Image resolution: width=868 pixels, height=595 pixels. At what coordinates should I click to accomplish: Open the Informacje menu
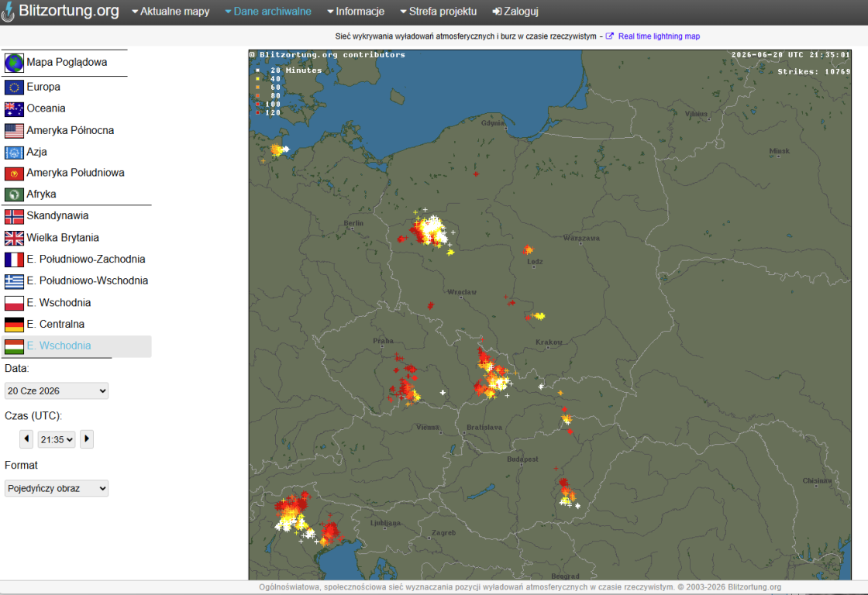point(356,11)
